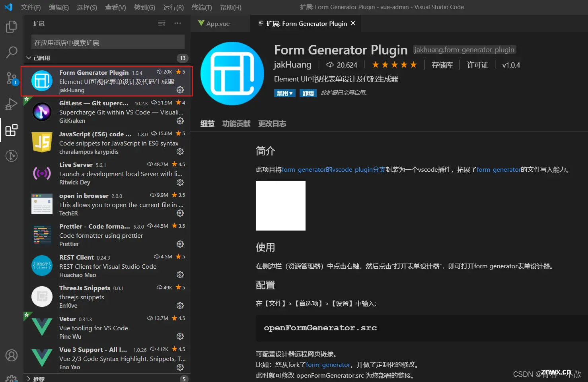
Task: Open gear menu for Live Server
Action: [x=180, y=182]
